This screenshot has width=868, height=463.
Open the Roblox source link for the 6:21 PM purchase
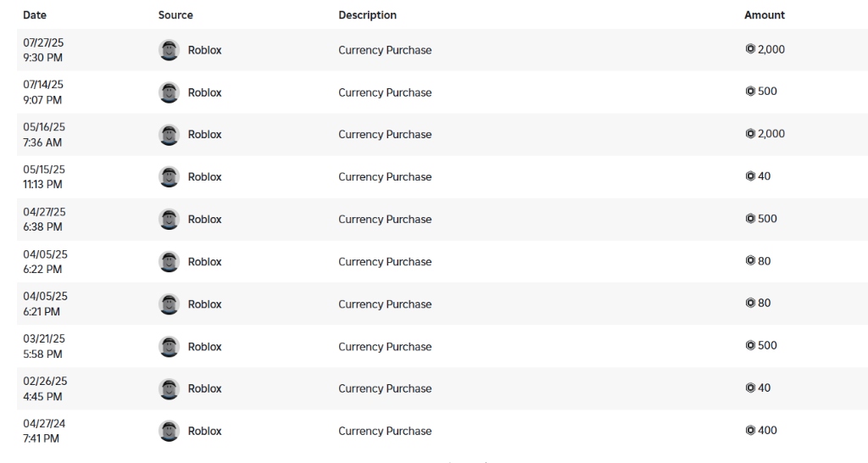point(204,304)
